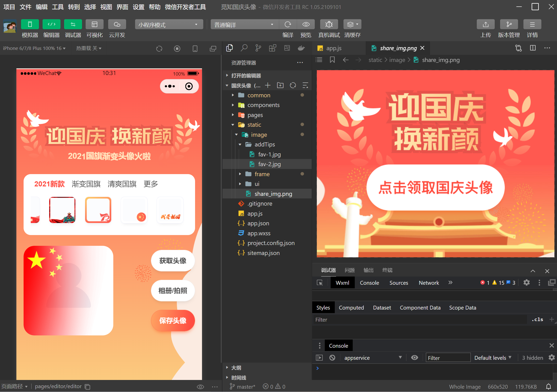Open the 项目 menu
This screenshot has height=392, width=557.
coord(9,7)
